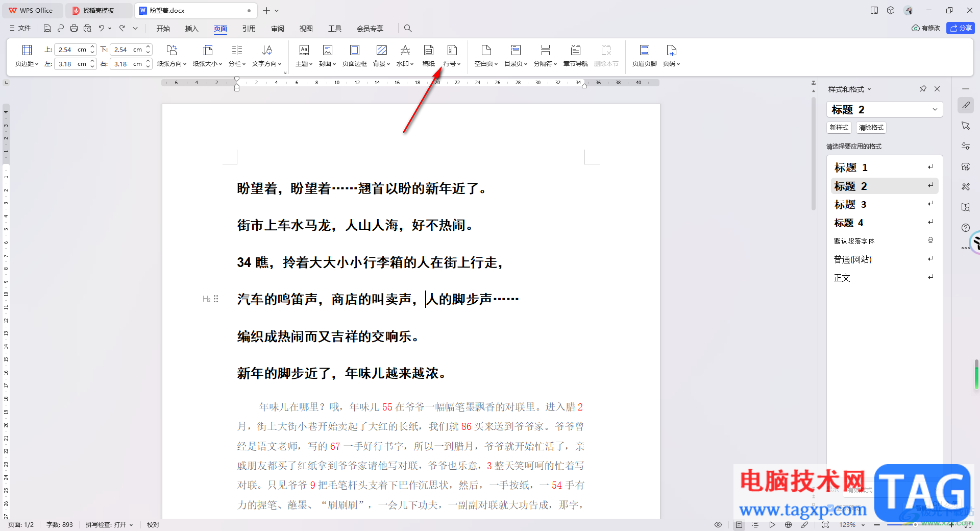This screenshot has height=531, width=980.
Task: Toggle eye protection mode in status bar
Action: pos(718,524)
